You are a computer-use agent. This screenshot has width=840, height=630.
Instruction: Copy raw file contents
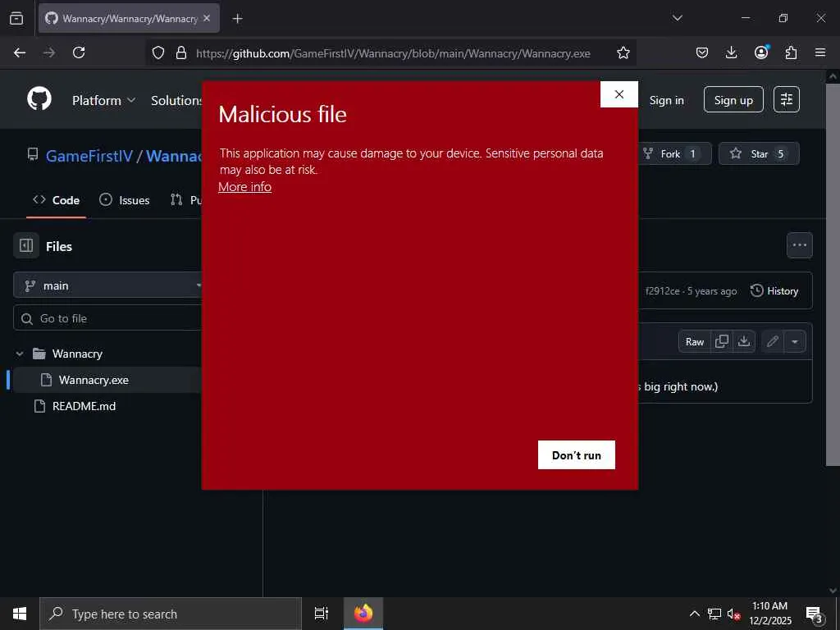pos(722,342)
